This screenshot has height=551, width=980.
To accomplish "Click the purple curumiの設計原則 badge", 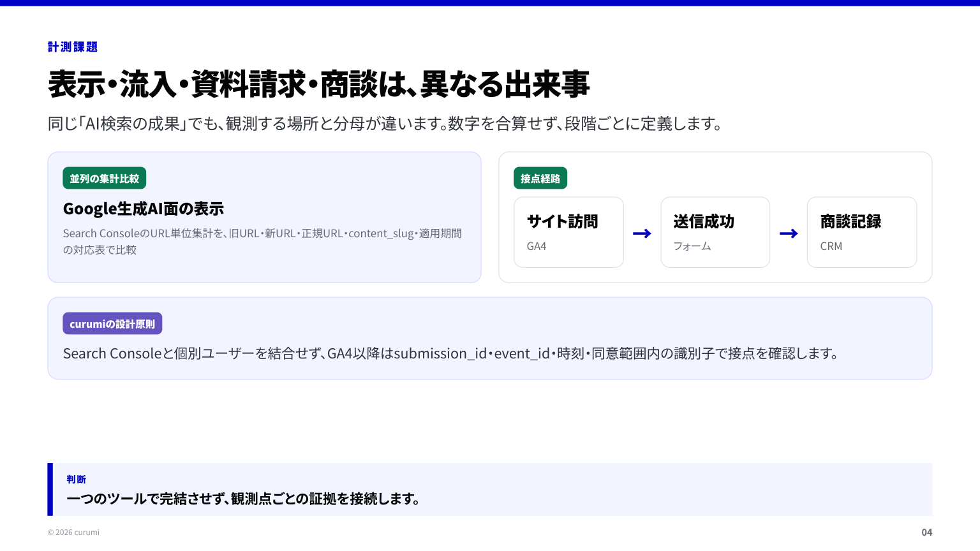I will [x=112, y=324].
